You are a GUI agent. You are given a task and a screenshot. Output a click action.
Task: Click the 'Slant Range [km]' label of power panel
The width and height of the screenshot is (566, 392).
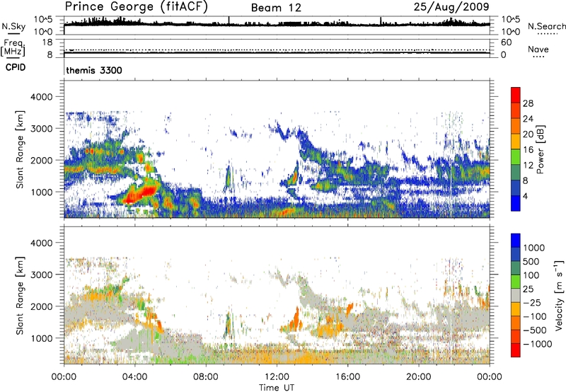[x=20, y=149]
